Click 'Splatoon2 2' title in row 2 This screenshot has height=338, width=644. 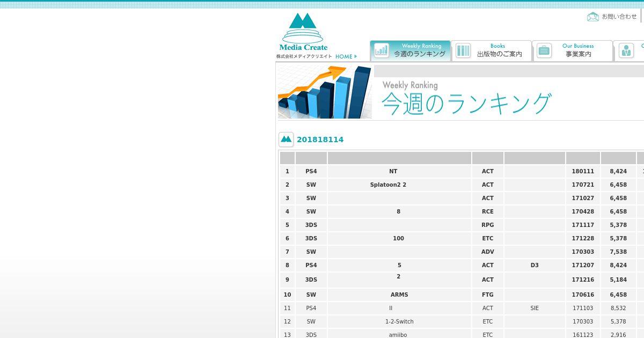388,185
